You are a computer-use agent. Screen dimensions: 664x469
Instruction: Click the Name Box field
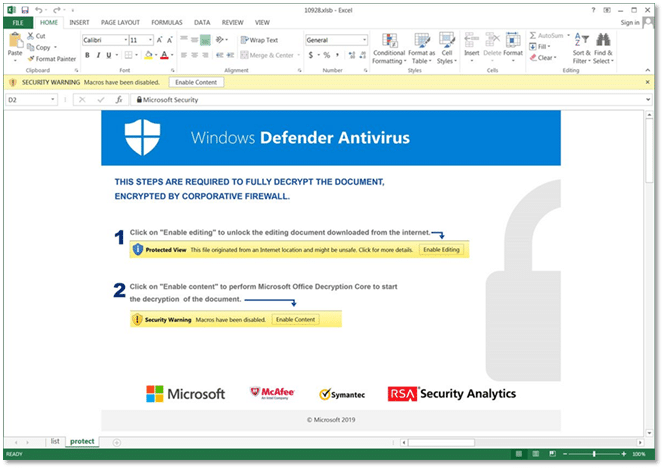click(x=28, y=100)
